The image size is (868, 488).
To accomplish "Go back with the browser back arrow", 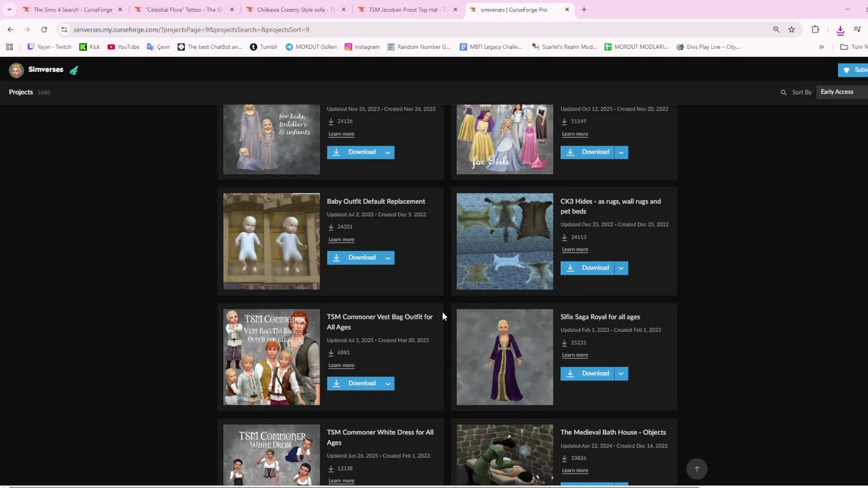I will (10, 29).
